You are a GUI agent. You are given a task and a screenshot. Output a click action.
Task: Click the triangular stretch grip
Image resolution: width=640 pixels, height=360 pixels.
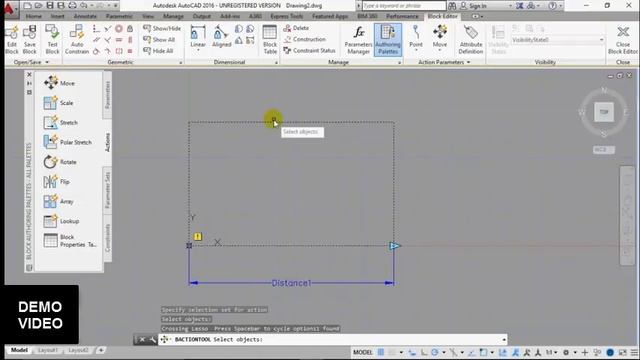coord(394,246)
